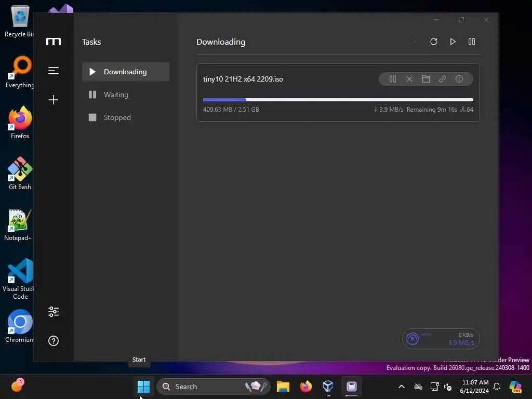Screen dimensions: 532x399
Task: Open the Windows Start menu
Action: pos(143,387)
